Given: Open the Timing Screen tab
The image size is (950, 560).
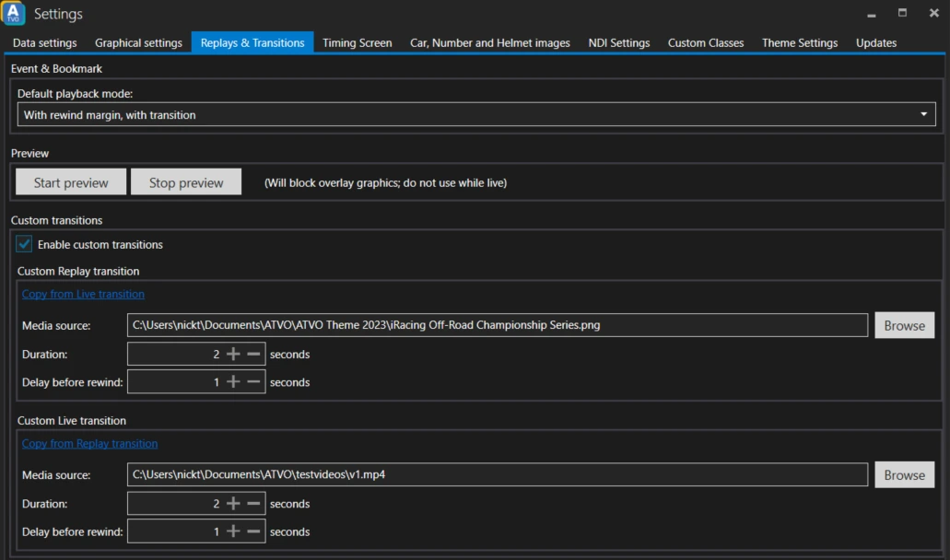Looking at the screenshot, I should 357,43.
